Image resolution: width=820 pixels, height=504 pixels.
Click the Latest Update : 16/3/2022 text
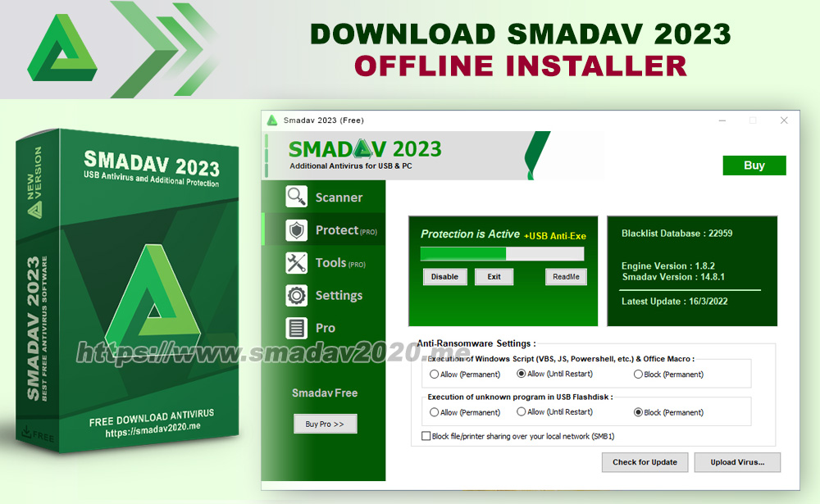coord(674,301)
